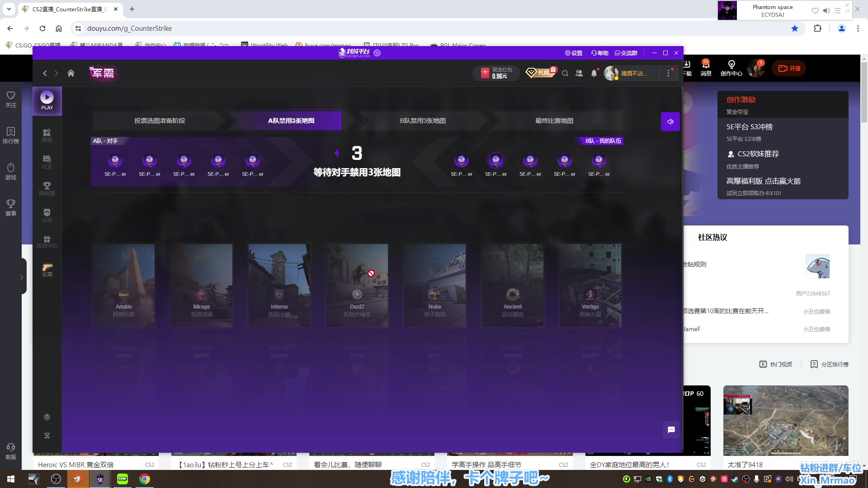Open 5E平台 S3冲榜 link
The height and width of the screenshot is (488, 868).
(750, 127)
